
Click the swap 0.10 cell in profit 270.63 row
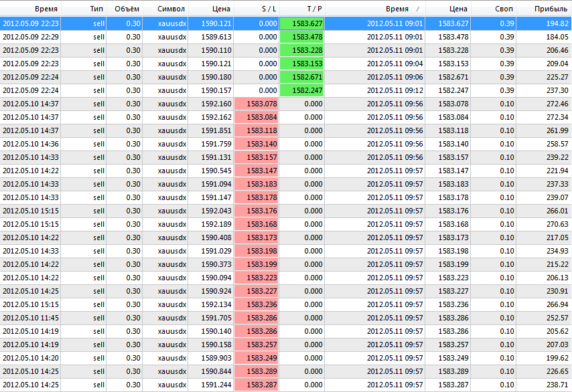(x=507, y=224)
